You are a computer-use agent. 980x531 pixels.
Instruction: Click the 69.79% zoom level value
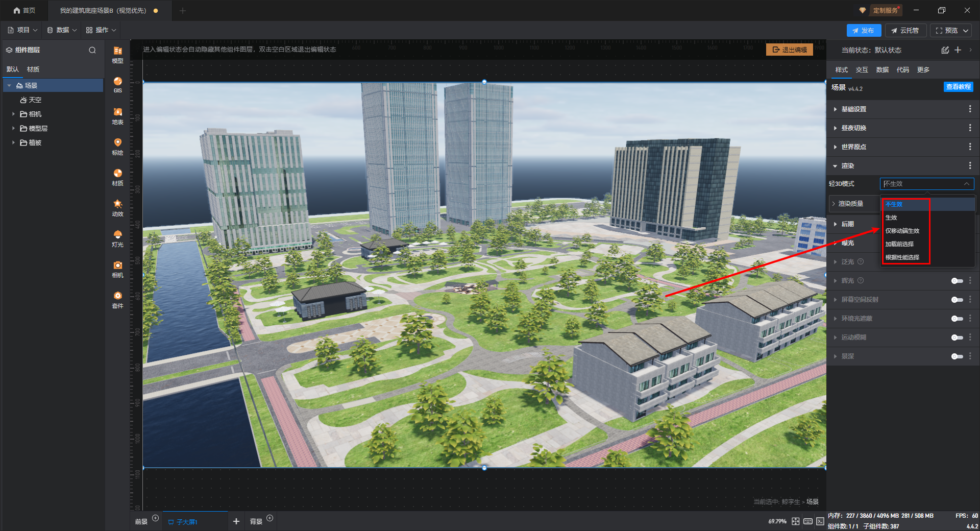click(777, 521)
